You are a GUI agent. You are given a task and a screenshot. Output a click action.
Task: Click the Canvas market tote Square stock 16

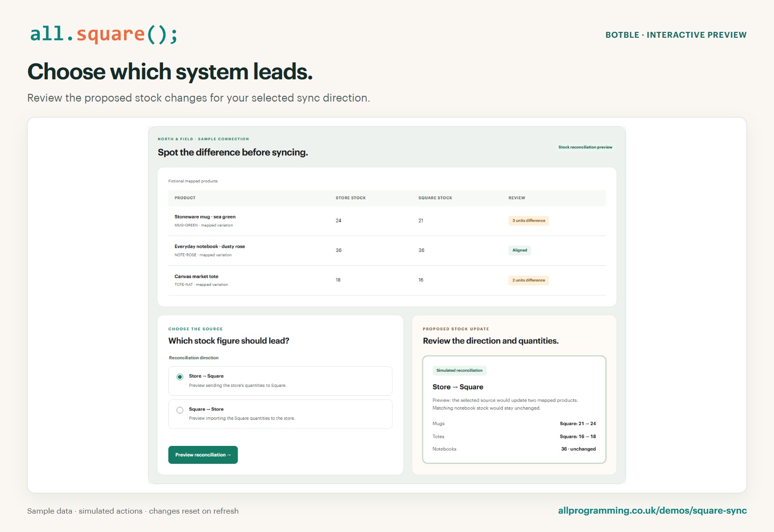tap(421, 280)
